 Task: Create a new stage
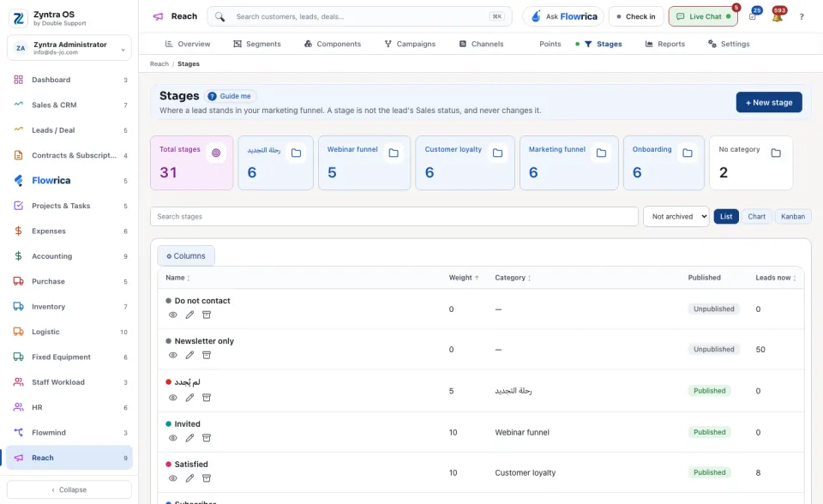click(x=769, y=102)
